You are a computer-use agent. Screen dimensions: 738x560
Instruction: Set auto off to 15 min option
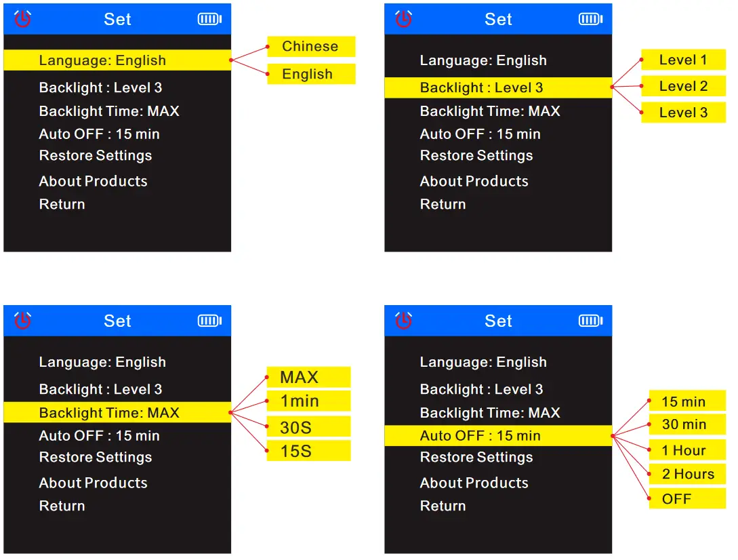(x=687, y=401)
